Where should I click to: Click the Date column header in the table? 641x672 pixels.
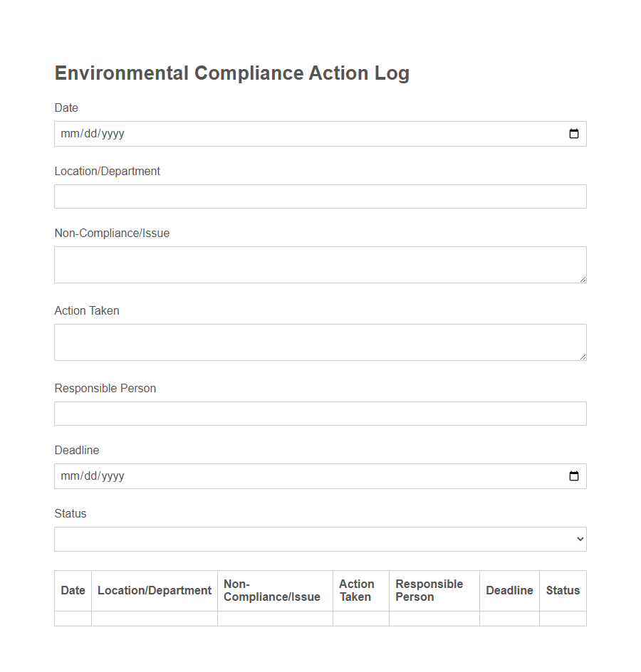click(x=73, y=590)
